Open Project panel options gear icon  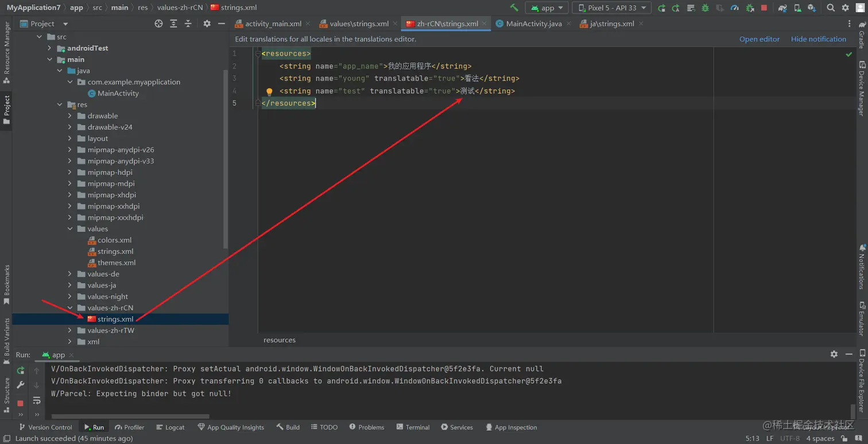(207, 24)
